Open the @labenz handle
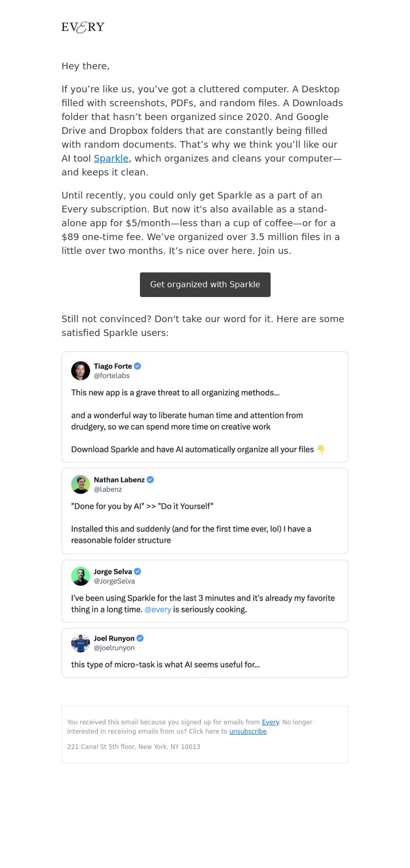410x868 pixels. click(x=108, y=489)
